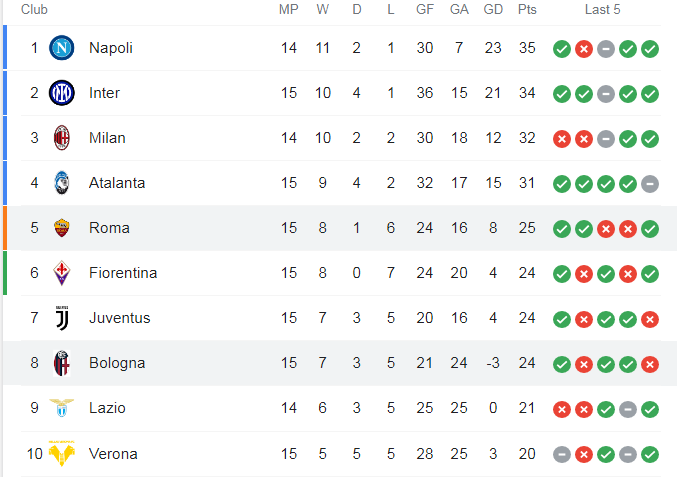Open the Juventus team name link
Viewport: 677px width, 477px height.
coord(120,318)
